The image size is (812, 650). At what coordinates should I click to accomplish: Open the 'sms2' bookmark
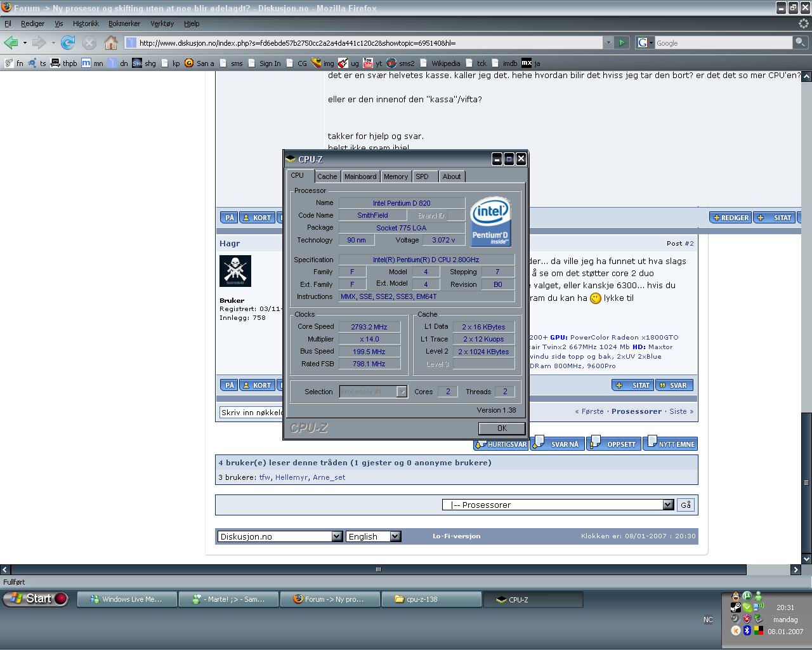[400, 63]
